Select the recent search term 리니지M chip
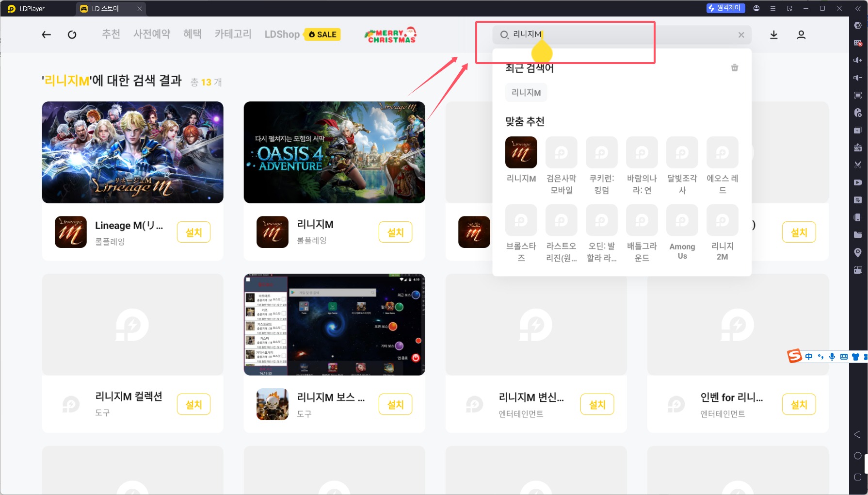The image size is (868, 495). 526,93
